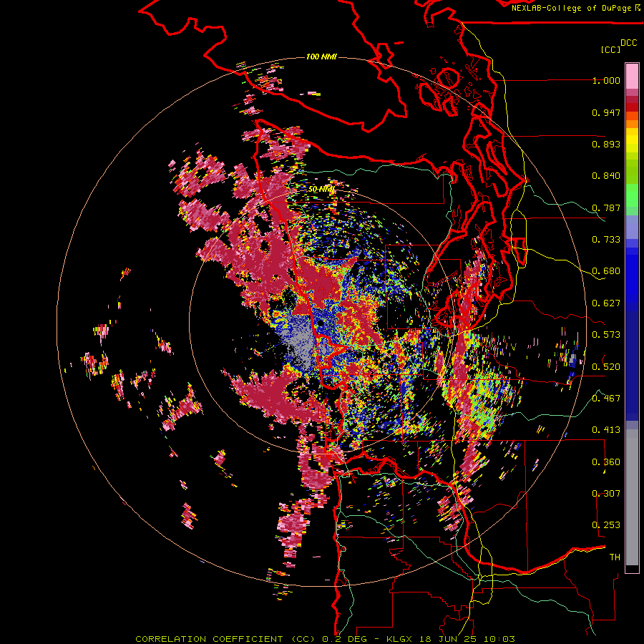644x644 pixels.
Task: Click the DCC legend title
Action: click(629, 43)
